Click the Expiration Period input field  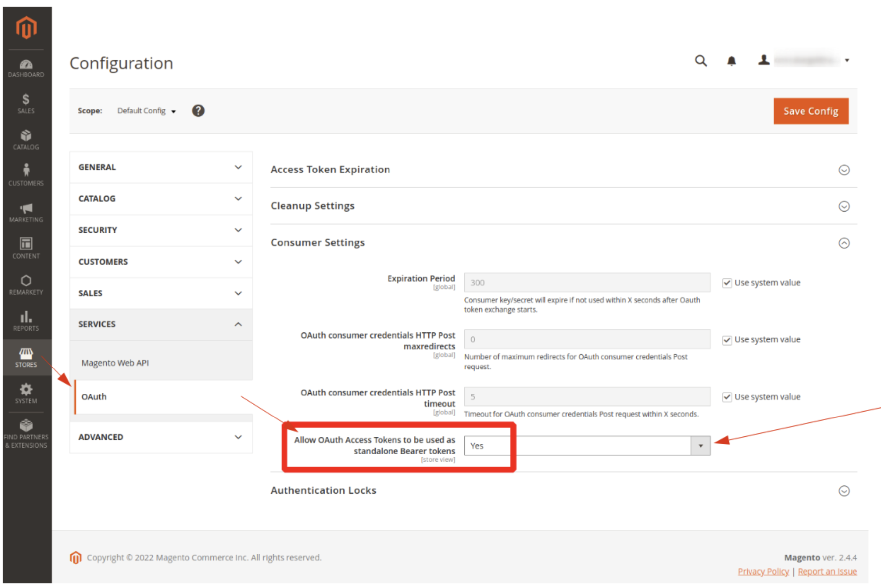point(587,282)
